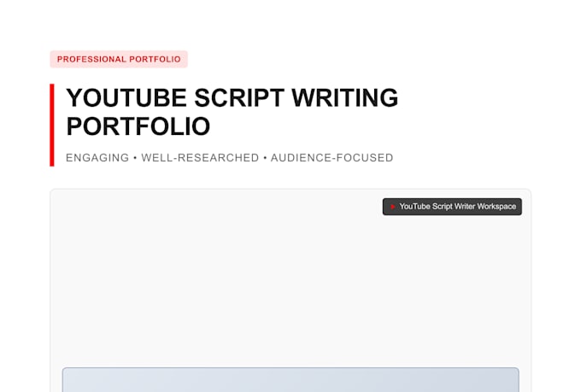The width and height of the screenshot is (581, 392).
Task: Click the red play icon in the workspace label
Action: 393,207
